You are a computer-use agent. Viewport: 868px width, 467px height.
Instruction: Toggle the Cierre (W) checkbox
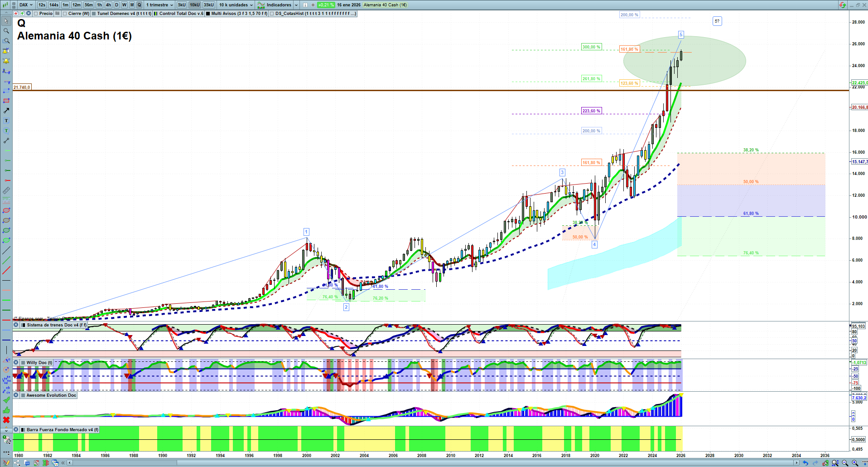click(65, 14)
